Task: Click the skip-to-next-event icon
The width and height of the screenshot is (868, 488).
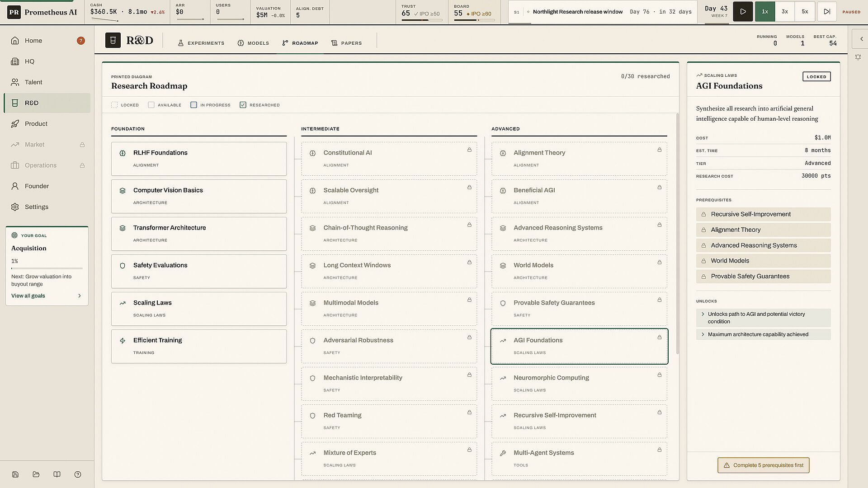Action: pyautogui.click(x=826, y=12)
